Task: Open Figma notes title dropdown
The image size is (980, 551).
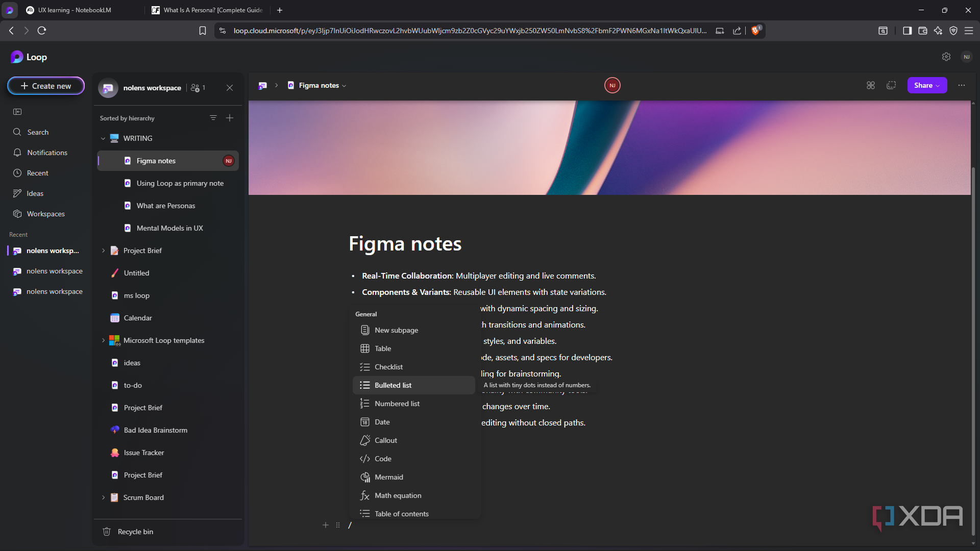Action: point(345,86)
